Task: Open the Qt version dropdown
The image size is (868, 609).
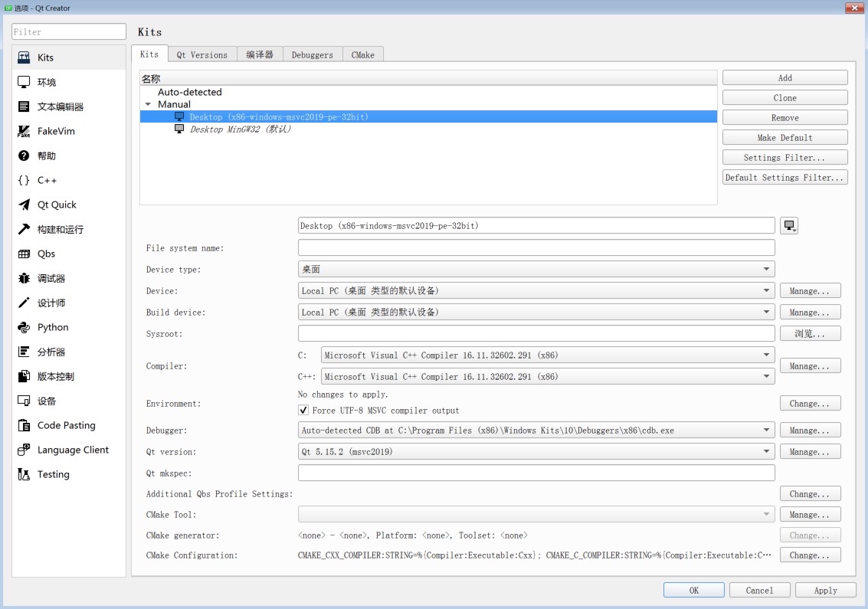Action: [536, 452]
